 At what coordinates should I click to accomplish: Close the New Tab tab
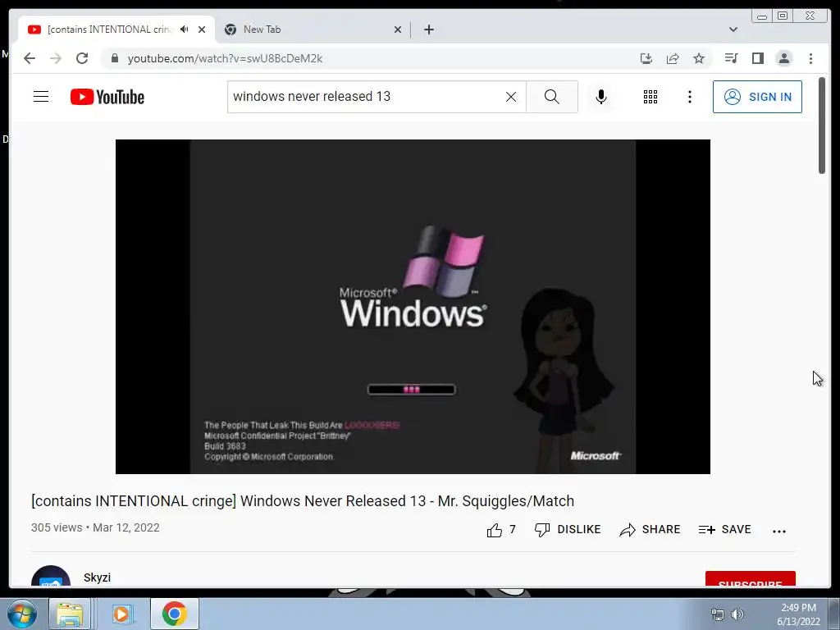point(398,30)
